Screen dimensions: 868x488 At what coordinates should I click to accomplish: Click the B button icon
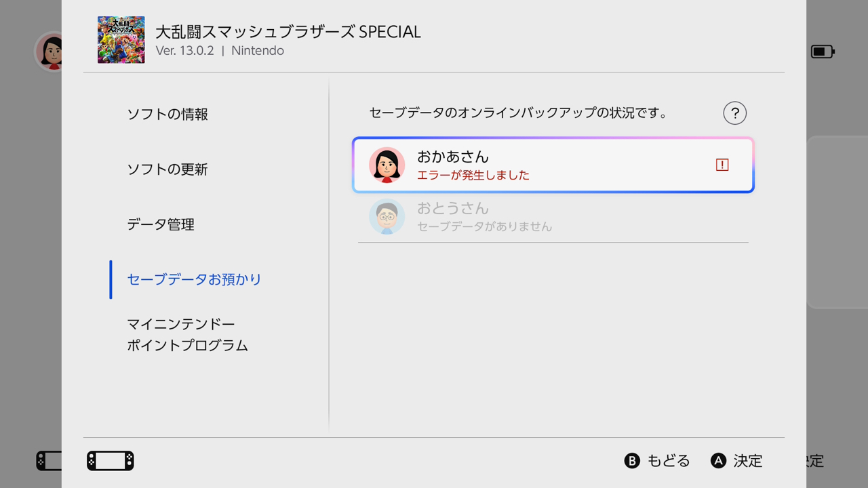pos(632,461)
